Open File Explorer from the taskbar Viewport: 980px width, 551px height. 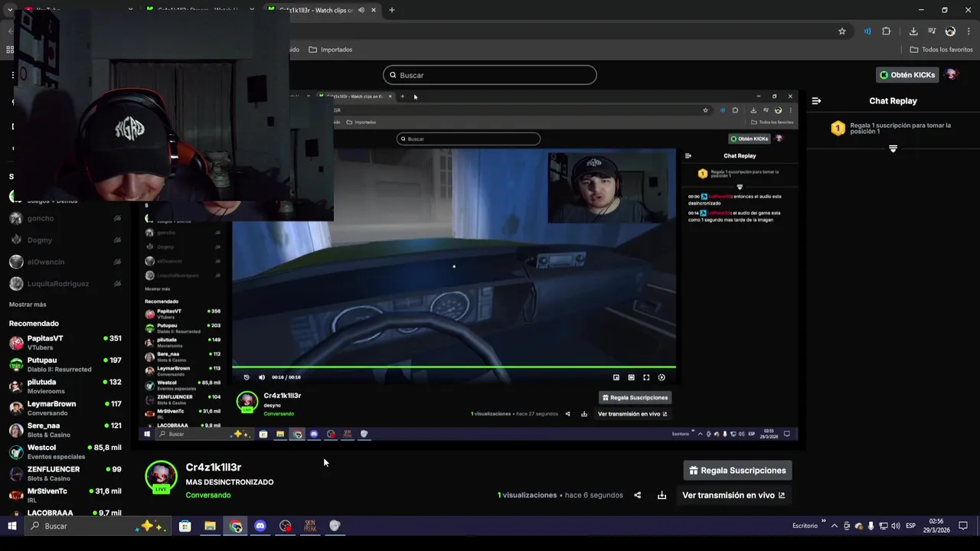210,526
